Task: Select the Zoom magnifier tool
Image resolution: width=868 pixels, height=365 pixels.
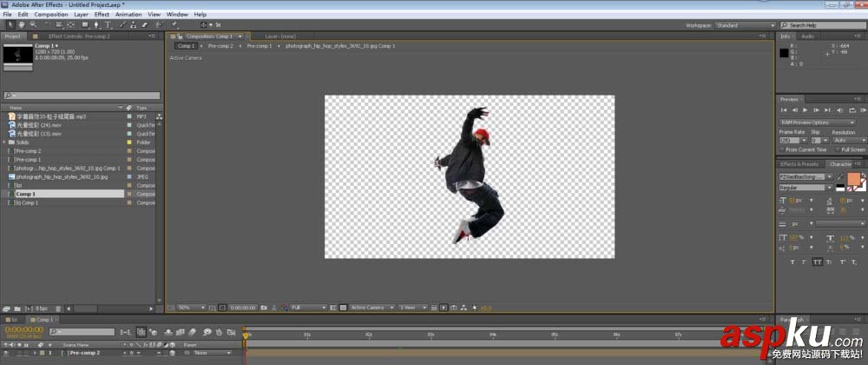Action: click(33, 25)
